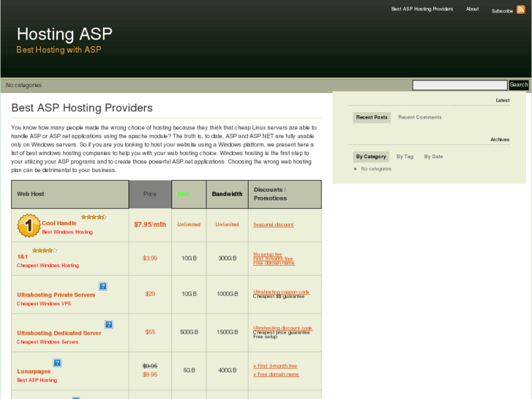The image size is (532, 399).
Task: Focus the search input field
Action: 460,85
